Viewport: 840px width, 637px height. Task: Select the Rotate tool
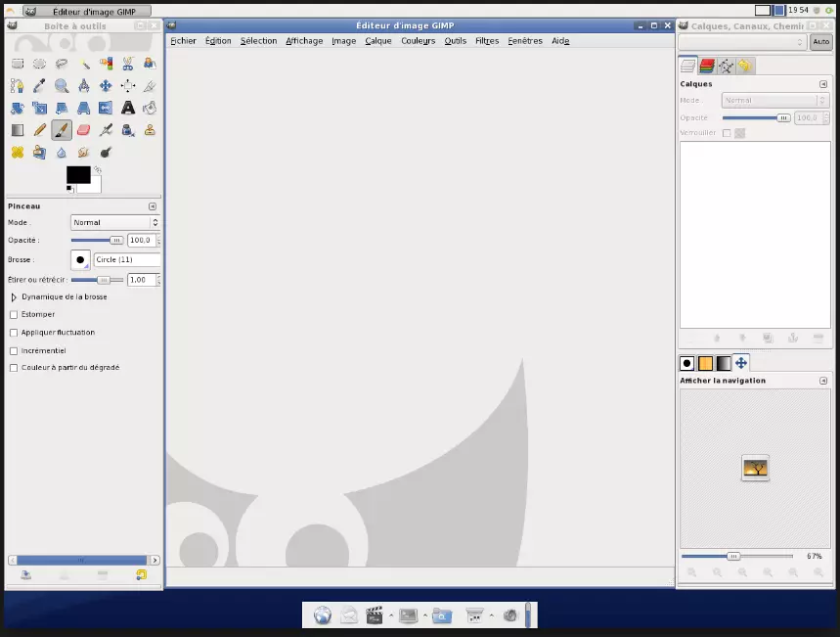click(18, 109)
